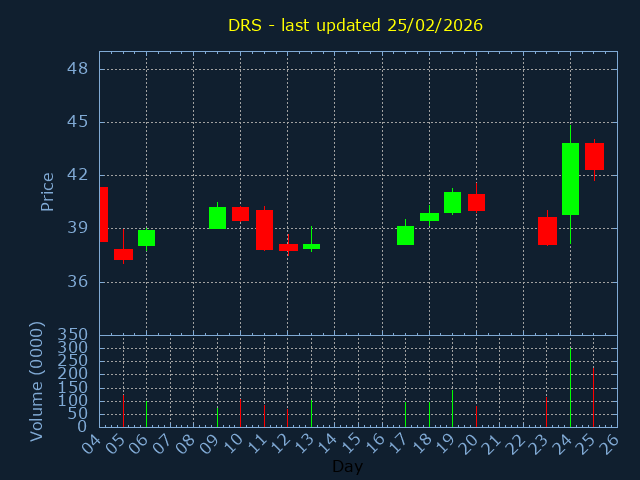Click the chart title DRS last updated
This screenshot has width=640, height=480.
click(x=355, y=25)
